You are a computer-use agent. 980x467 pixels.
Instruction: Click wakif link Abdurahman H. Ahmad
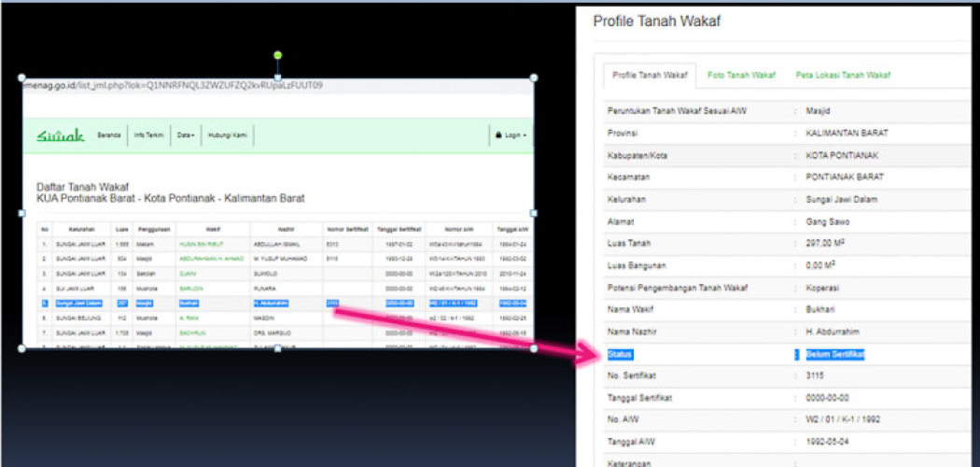pos(209,259)
